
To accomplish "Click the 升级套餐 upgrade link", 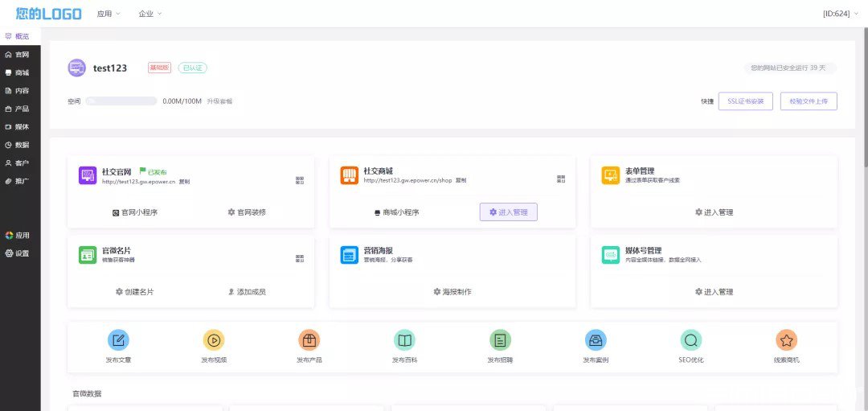I will click(x=219, y=101).
